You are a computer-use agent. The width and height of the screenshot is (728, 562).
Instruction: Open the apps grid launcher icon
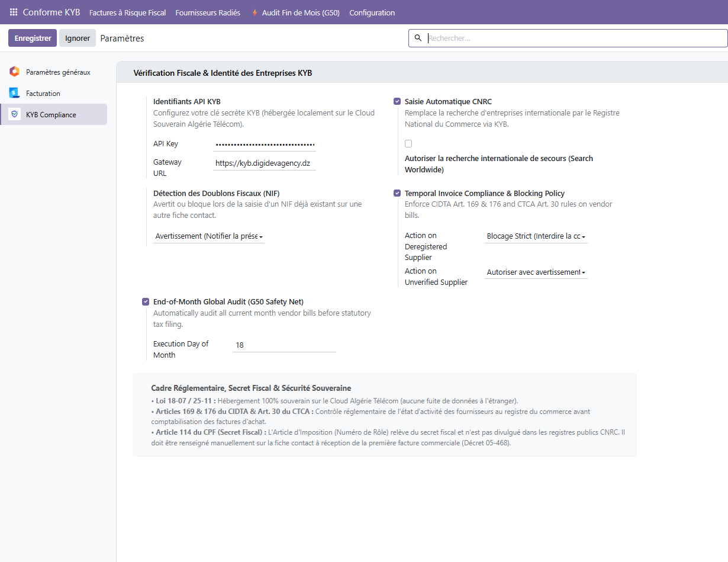pos(14,12)
